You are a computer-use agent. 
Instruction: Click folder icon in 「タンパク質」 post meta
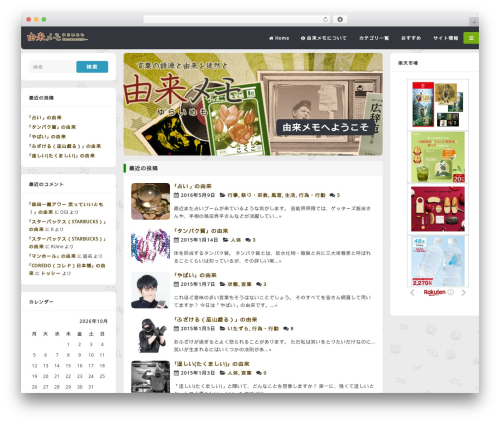[x=226, y=240]
